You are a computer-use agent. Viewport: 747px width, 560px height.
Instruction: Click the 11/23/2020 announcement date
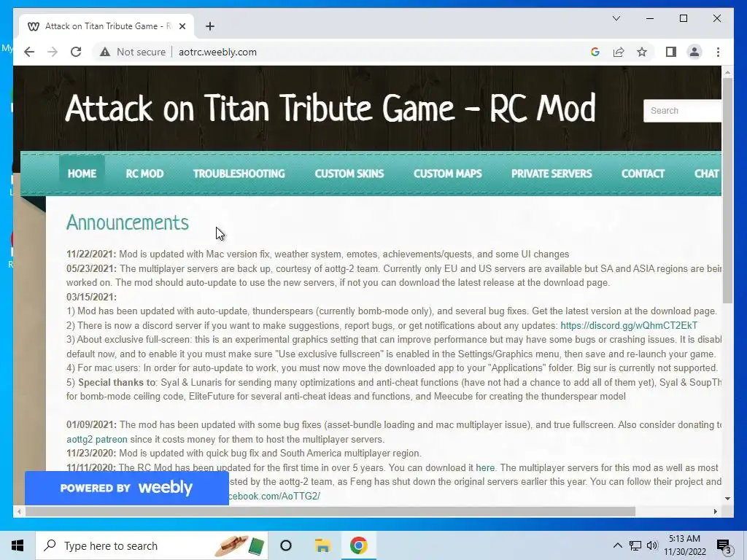[91, 454]
